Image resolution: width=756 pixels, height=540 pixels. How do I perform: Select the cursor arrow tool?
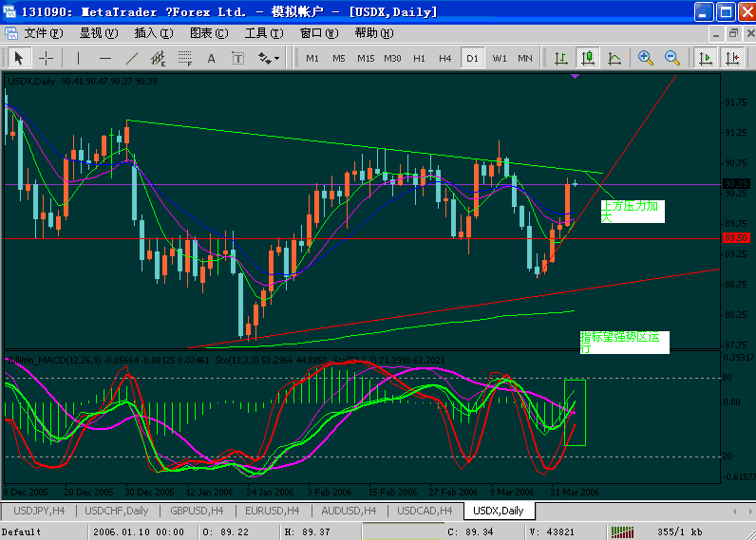coord(18,58)
